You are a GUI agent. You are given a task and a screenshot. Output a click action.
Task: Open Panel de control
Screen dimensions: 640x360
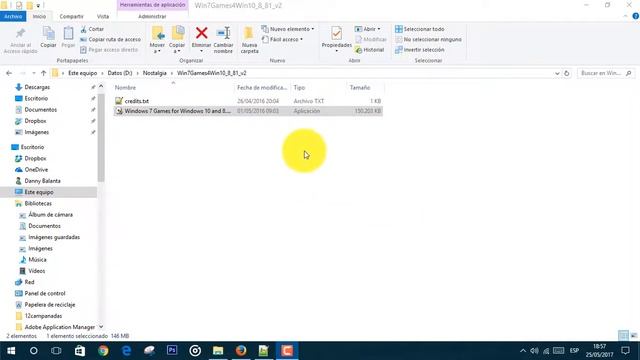(44, 293)
